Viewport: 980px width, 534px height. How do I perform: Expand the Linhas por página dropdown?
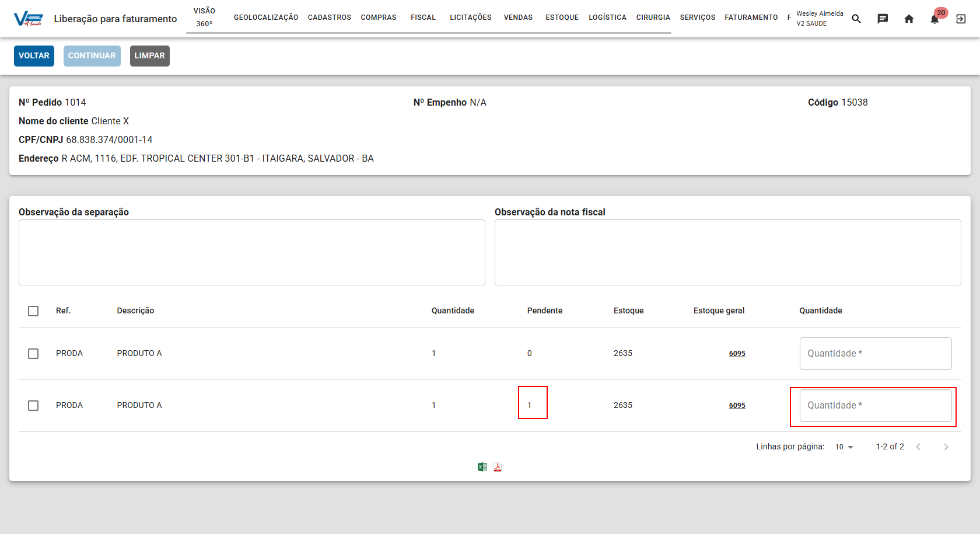[x=844, y=447]
